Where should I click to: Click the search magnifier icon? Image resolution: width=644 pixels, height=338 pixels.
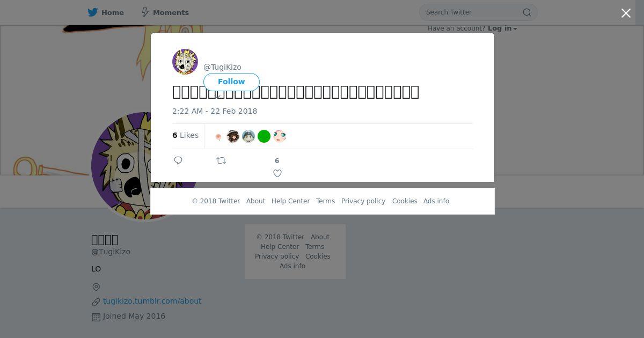(x=527, y=12)
